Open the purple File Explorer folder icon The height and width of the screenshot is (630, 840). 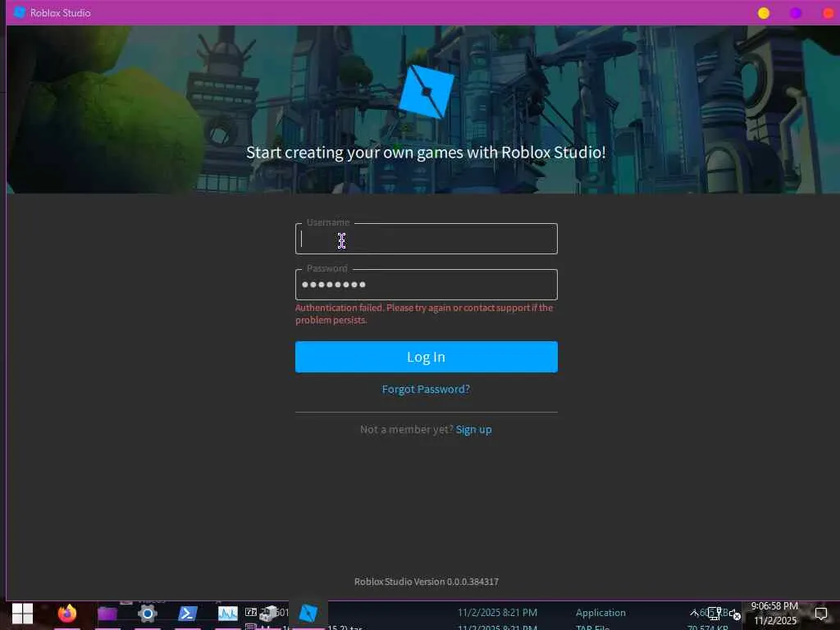coord(107,614)
